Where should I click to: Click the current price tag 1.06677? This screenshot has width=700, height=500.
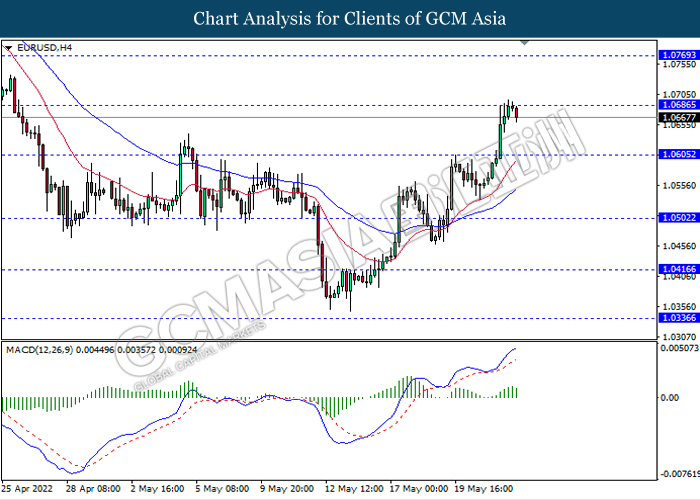click(x=679, y=117)
